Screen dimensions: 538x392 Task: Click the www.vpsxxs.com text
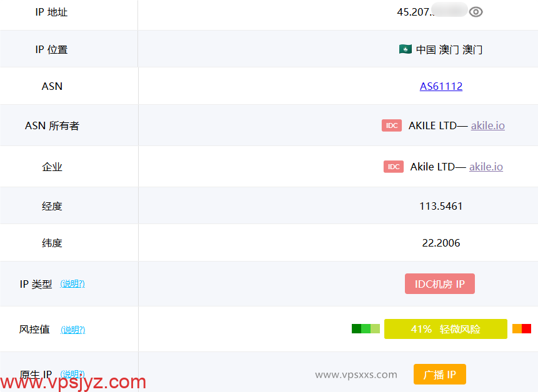tap(356, 374)
